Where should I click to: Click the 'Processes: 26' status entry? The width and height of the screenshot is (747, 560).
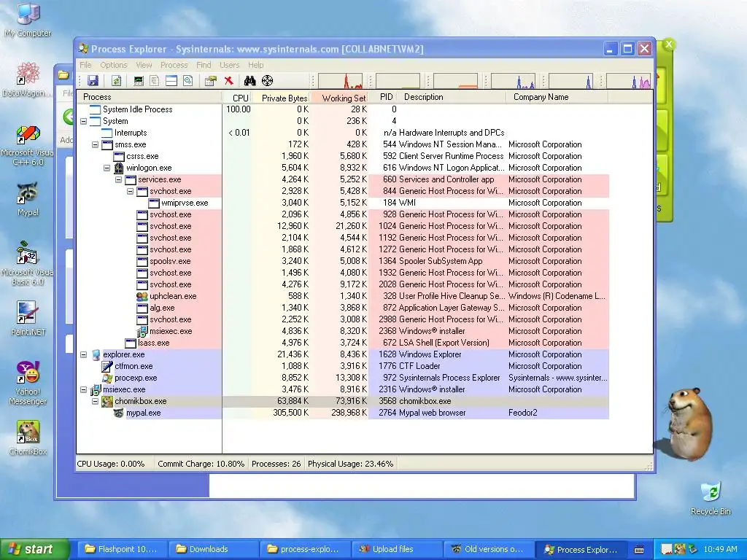point(276,464)
